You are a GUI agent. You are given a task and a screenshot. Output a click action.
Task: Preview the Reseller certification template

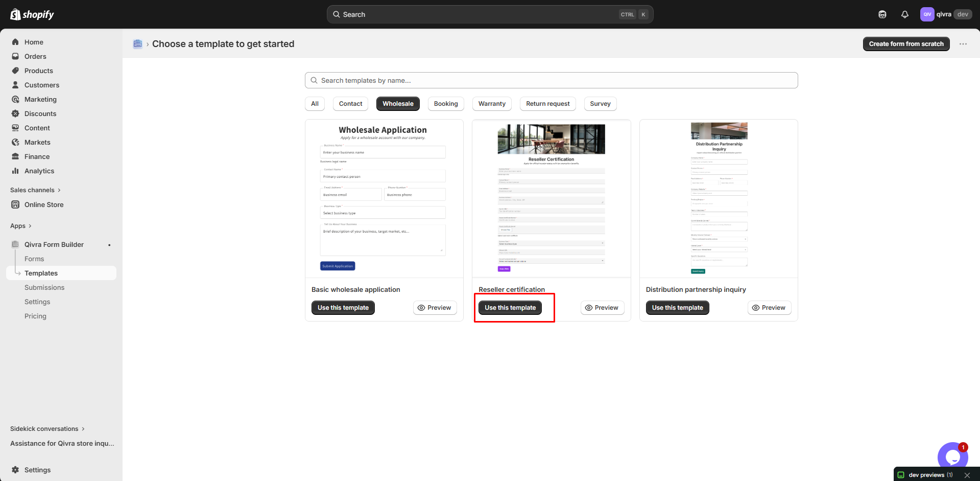pyautogui.click(x=602, y=308)
